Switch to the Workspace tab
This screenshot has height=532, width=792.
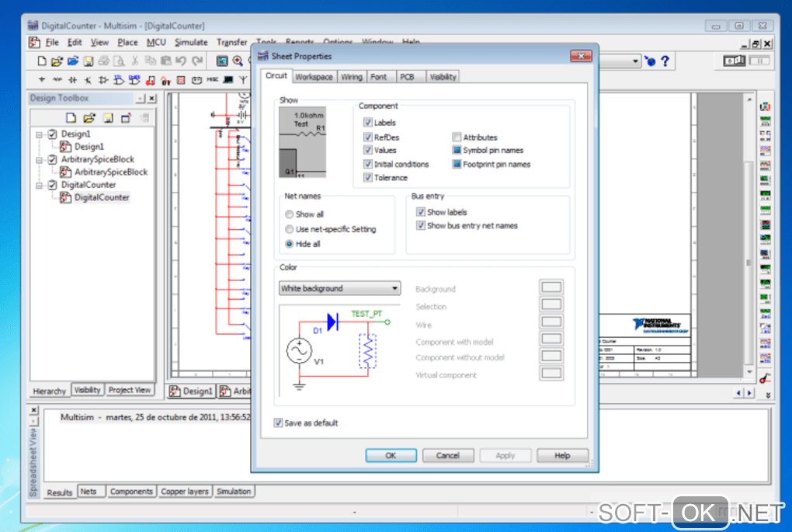[x=314, y=77]
